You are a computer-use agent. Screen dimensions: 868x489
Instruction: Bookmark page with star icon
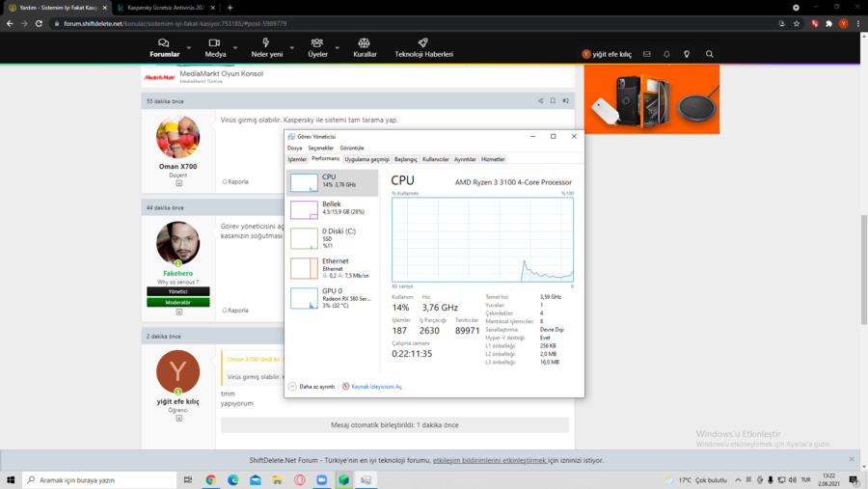796,23
